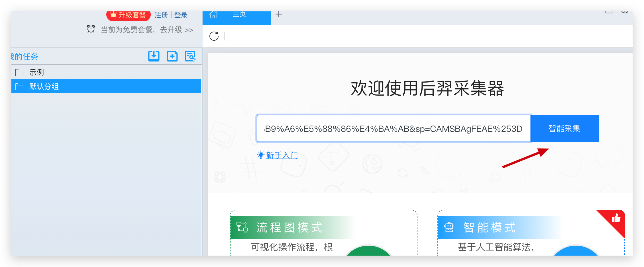Select the 默认分组 folder
This screenshot has height=267, width=644.
pos(106,86)
